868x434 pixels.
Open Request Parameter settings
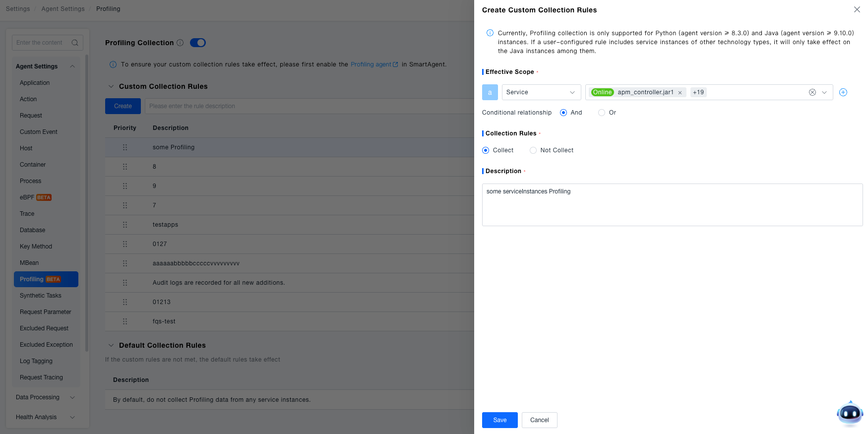(x=46, y=312)
